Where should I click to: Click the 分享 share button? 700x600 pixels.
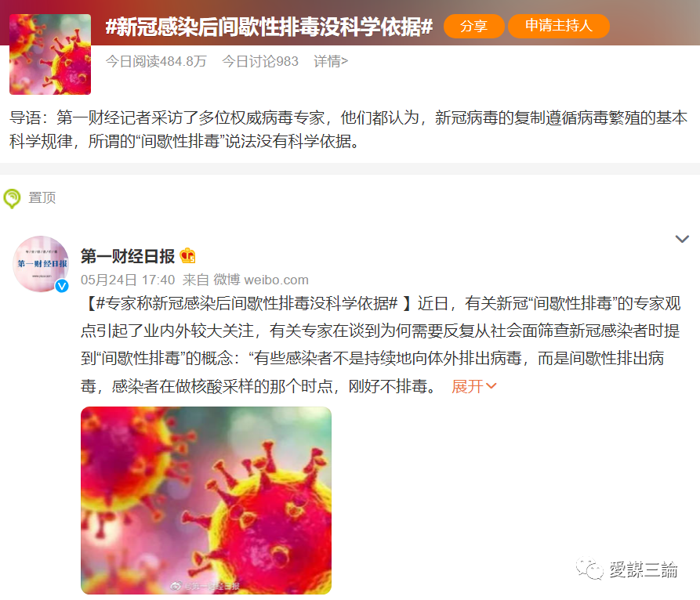pyautogui.click(x=474, y=26)
